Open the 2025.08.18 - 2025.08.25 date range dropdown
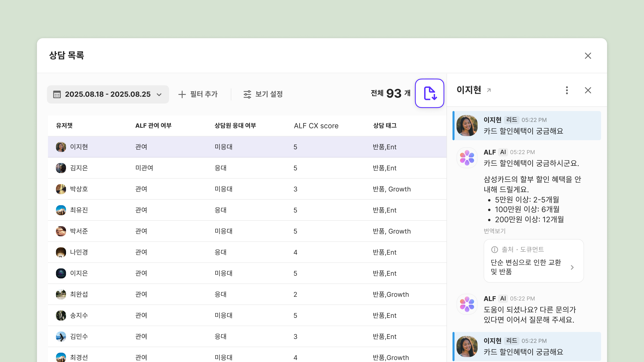Screen dimensions: 644x362 tap(108, 94)
